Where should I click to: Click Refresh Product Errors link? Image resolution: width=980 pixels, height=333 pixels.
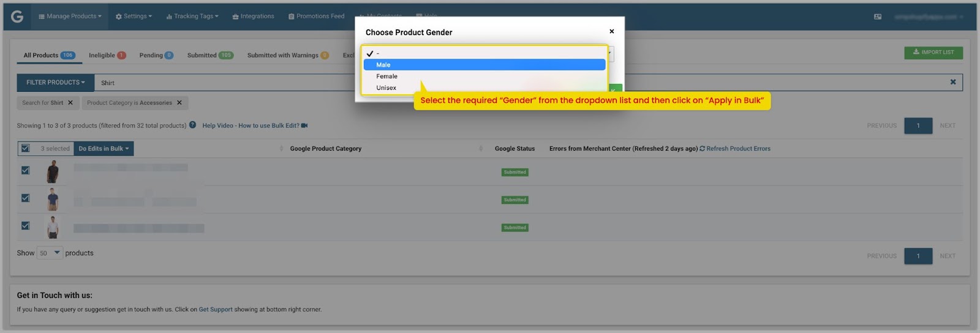click(x=735, y=149)
